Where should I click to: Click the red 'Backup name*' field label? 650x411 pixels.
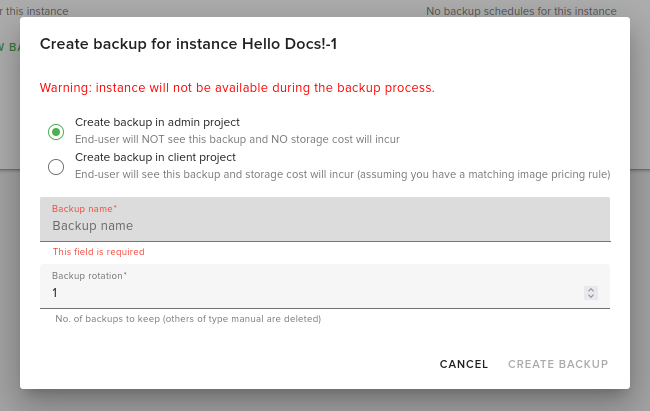[84, 208]
